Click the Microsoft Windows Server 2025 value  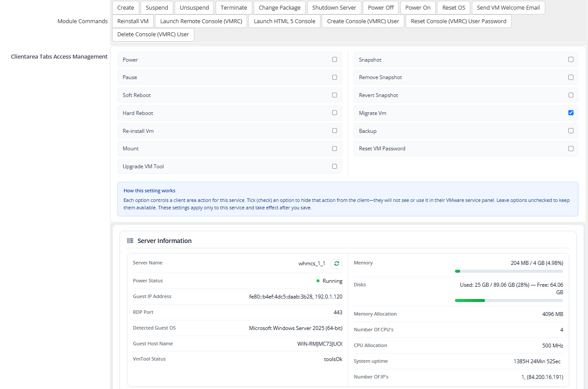coord(296,328)
